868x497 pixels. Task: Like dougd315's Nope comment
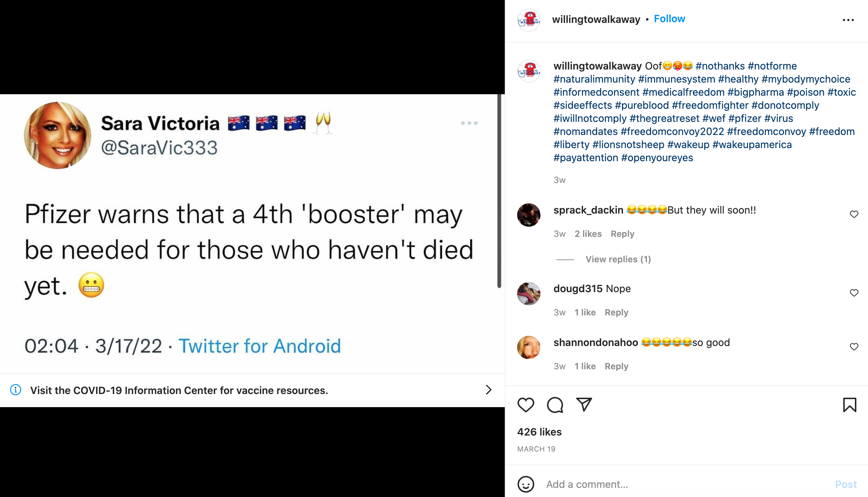[x=854, y=293]
